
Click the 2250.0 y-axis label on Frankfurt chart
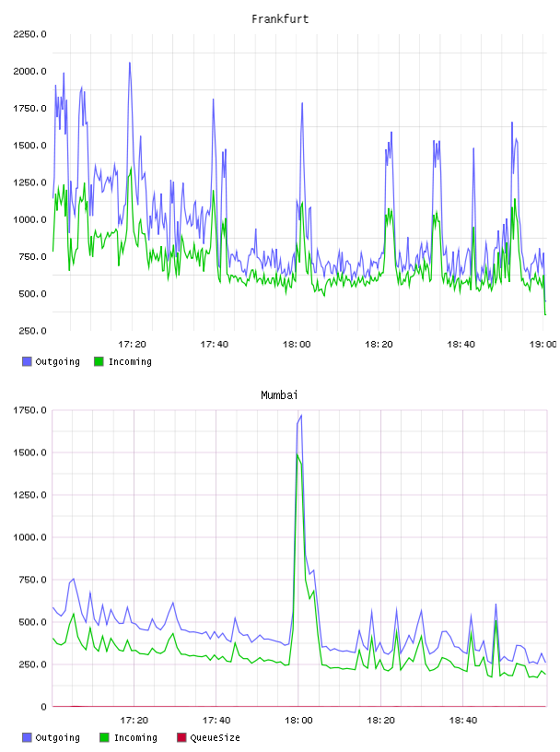29,34
